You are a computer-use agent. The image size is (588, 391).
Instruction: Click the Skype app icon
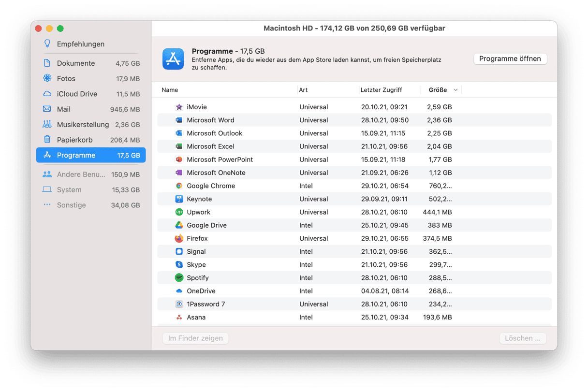179,264
